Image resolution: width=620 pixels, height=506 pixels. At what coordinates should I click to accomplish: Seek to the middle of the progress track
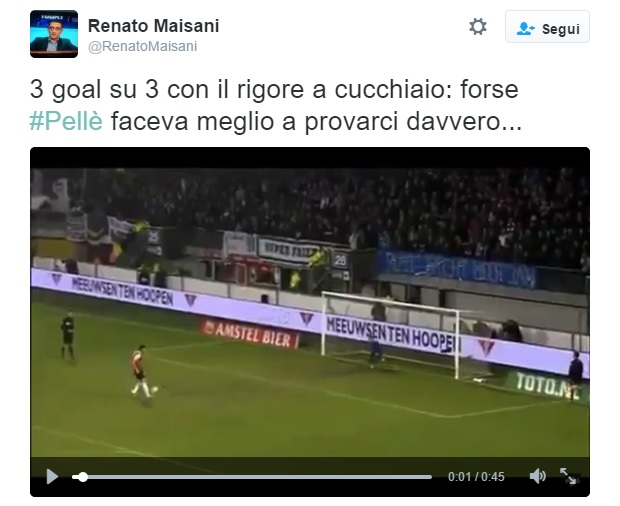[252, 477]
